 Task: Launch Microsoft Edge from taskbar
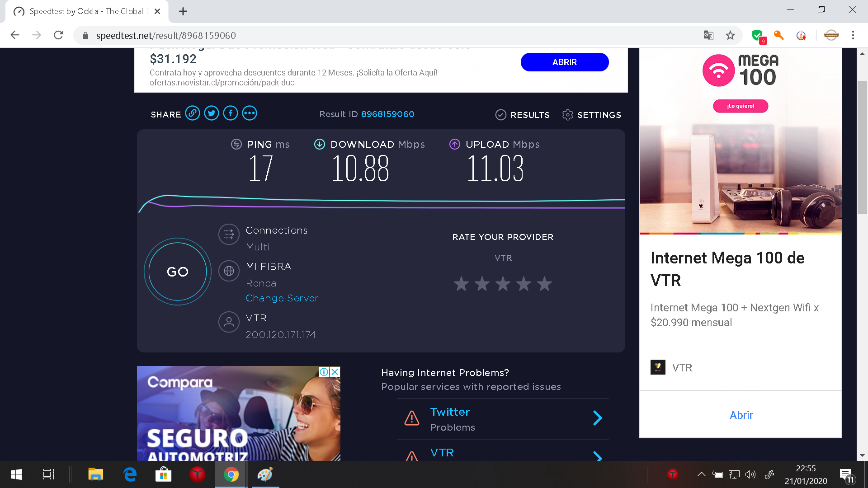click(x=130, y=474)
